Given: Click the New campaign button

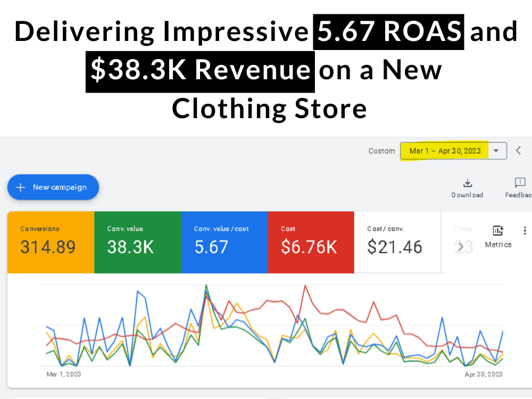Looking at the screenshot, I should click(53, 187).
